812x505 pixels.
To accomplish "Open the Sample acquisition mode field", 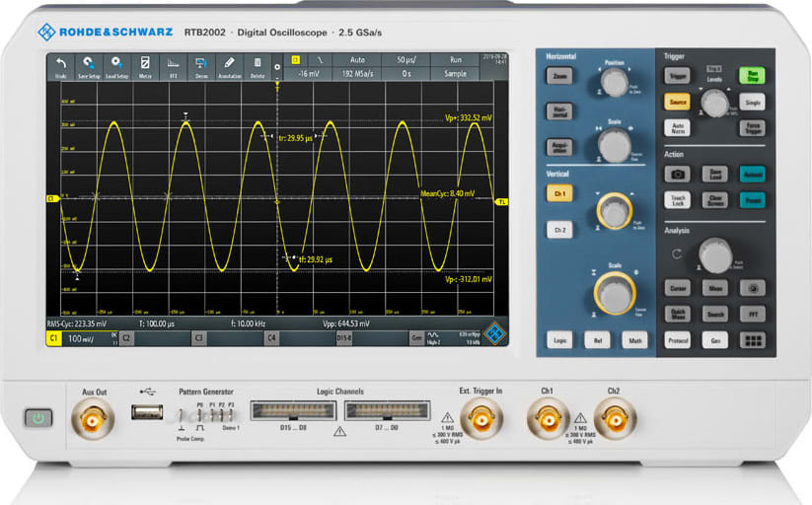I will tap(455, 74).
